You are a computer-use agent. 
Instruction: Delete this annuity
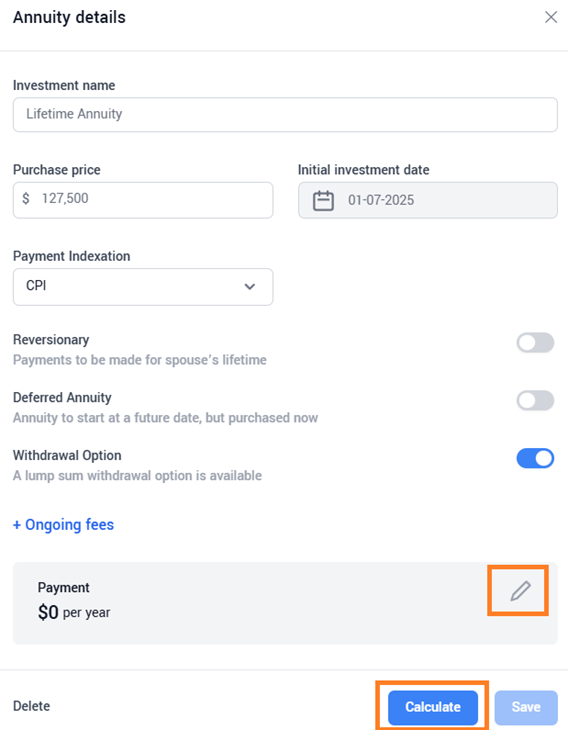[31, 706]
